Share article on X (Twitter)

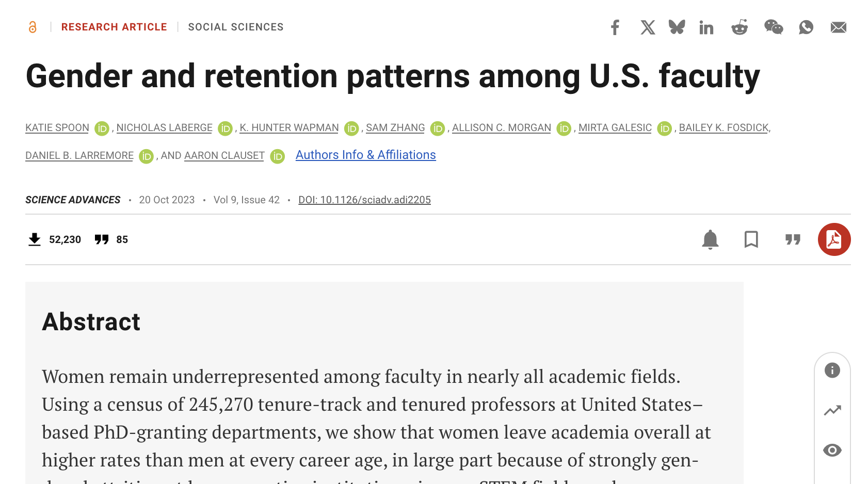(647, 27)
